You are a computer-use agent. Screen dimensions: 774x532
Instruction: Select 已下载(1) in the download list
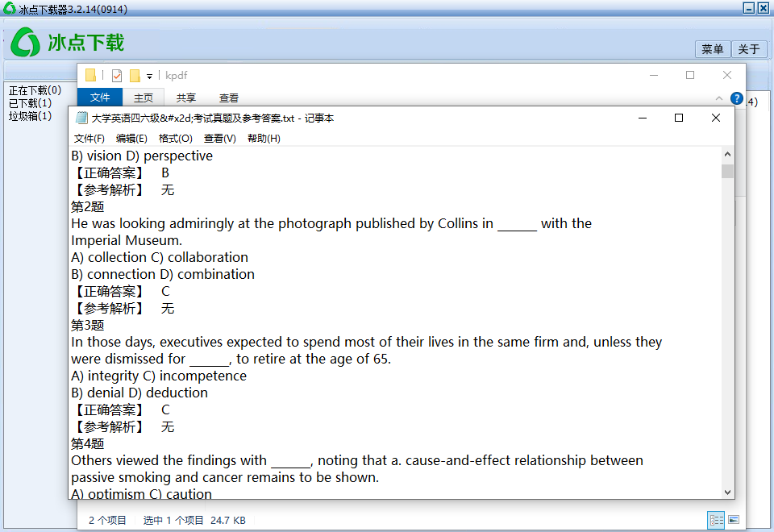[30, 103]
